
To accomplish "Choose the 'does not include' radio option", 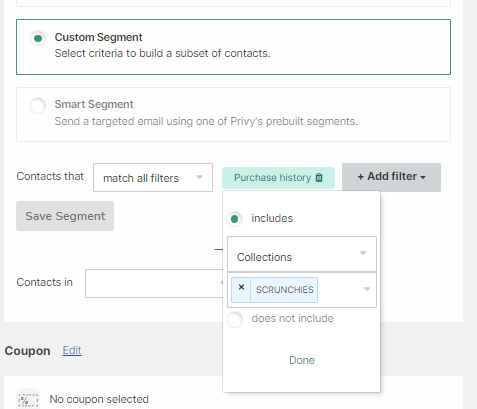I will point(235,319).
